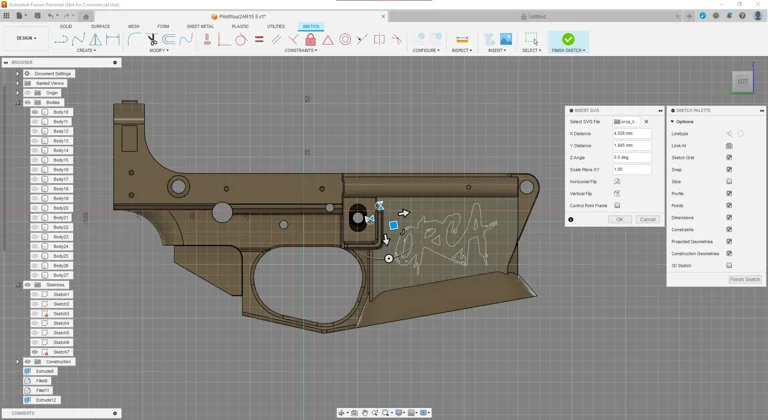Click the X Distance input field

[631, 133]
